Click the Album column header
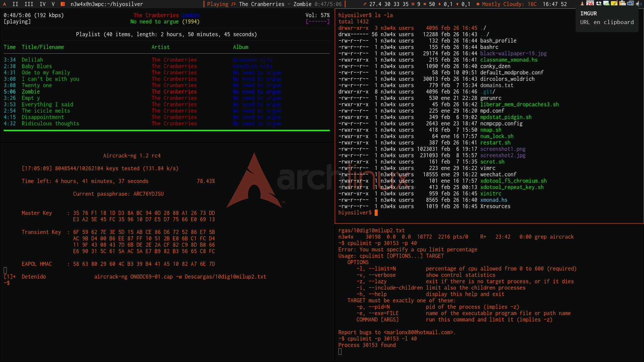The width and height of the screenshot is (644, 362). pos(240,47)
